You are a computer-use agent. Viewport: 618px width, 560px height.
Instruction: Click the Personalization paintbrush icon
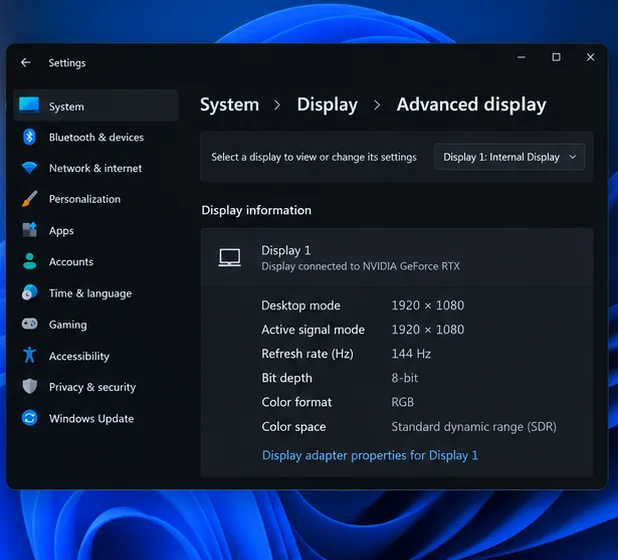(30, 199)
